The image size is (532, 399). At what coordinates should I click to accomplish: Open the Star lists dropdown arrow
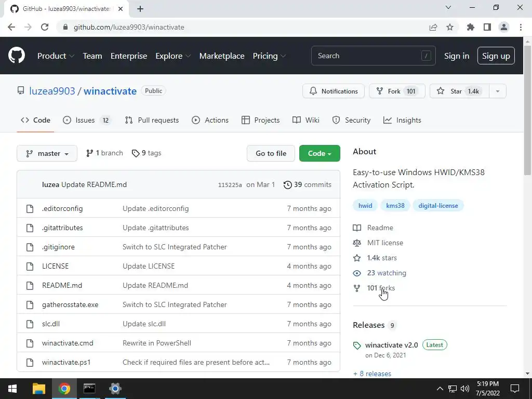497,91
